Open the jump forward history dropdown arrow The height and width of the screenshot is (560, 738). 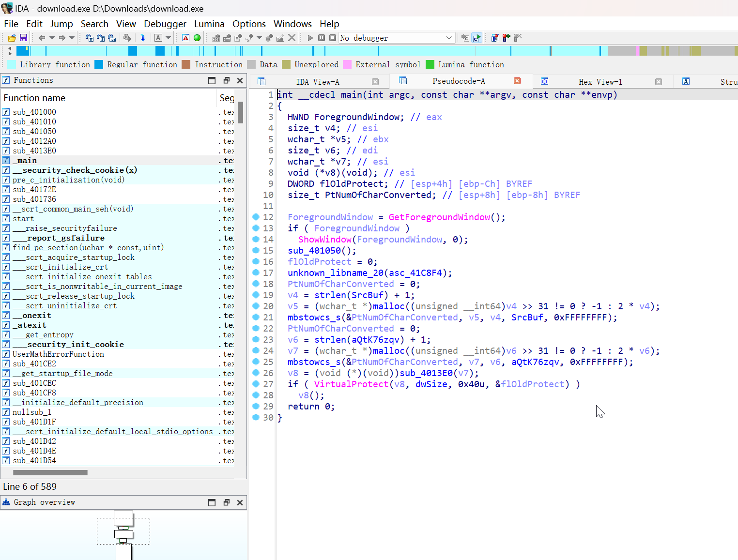[72, 38]
